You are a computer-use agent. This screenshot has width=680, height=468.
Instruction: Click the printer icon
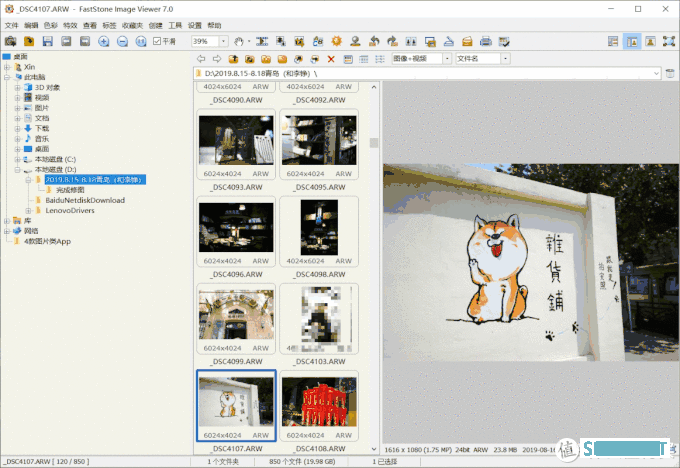pos(486,41)
